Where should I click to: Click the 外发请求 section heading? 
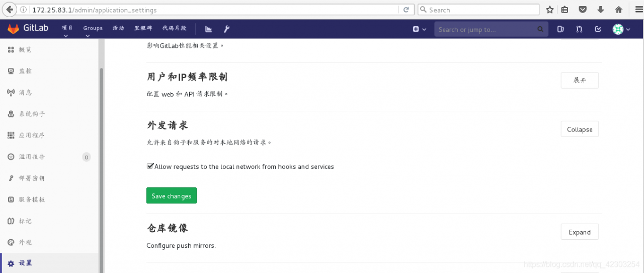click(168, 125)
